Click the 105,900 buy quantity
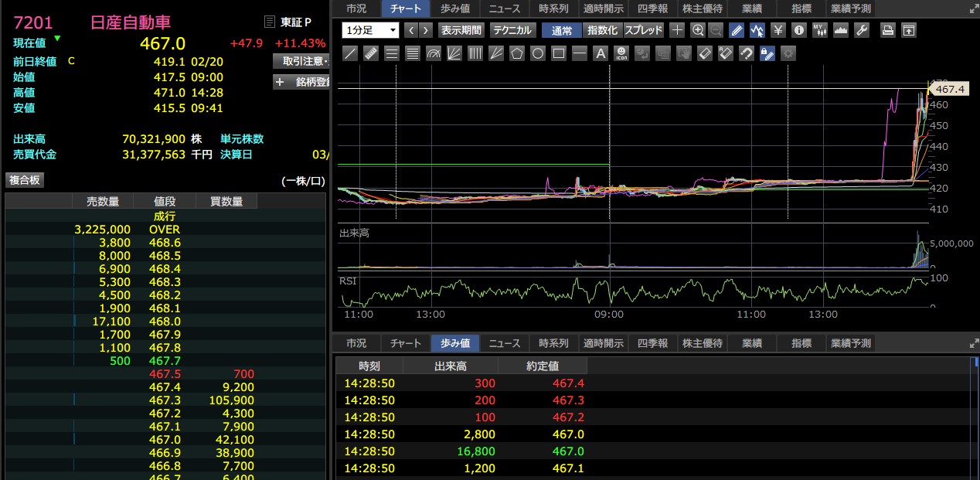The image size is (980, 480). 232,400
